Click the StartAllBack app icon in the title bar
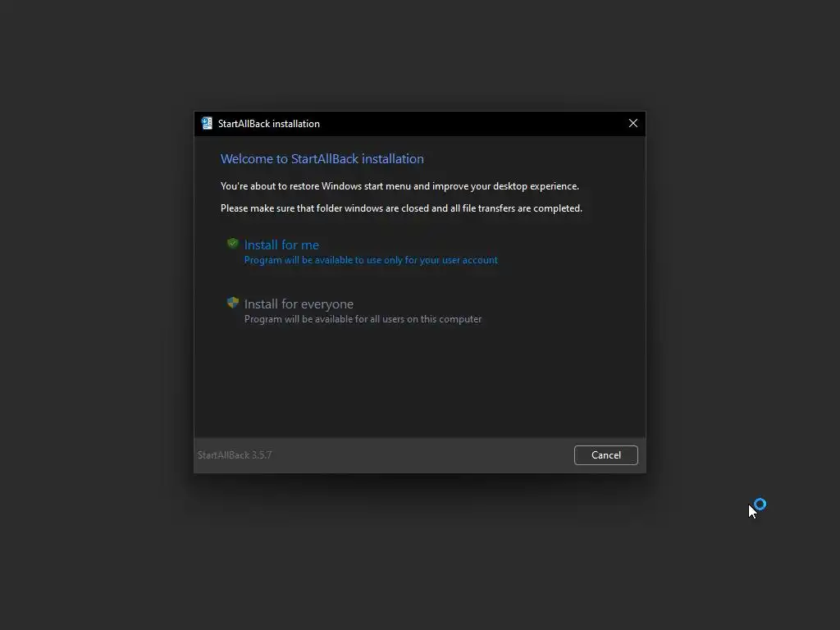The image size is (840, 630). (x=207, y=123)
